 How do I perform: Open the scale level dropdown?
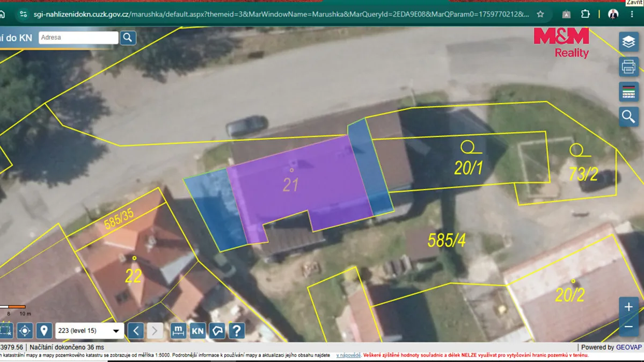(x=89, y=331)
